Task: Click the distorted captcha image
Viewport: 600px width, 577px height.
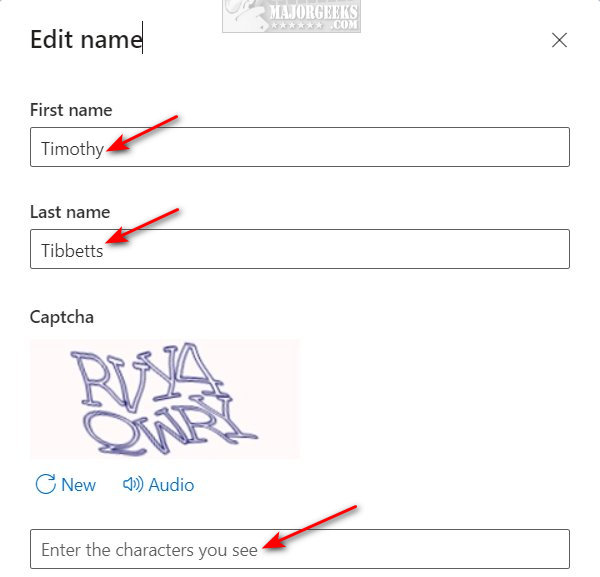Action: point(165,399)
